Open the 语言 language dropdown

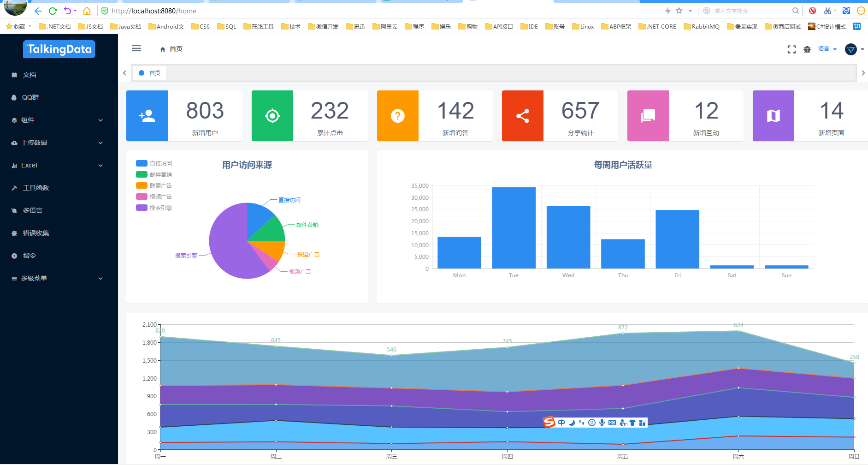(x=827, y=49)
